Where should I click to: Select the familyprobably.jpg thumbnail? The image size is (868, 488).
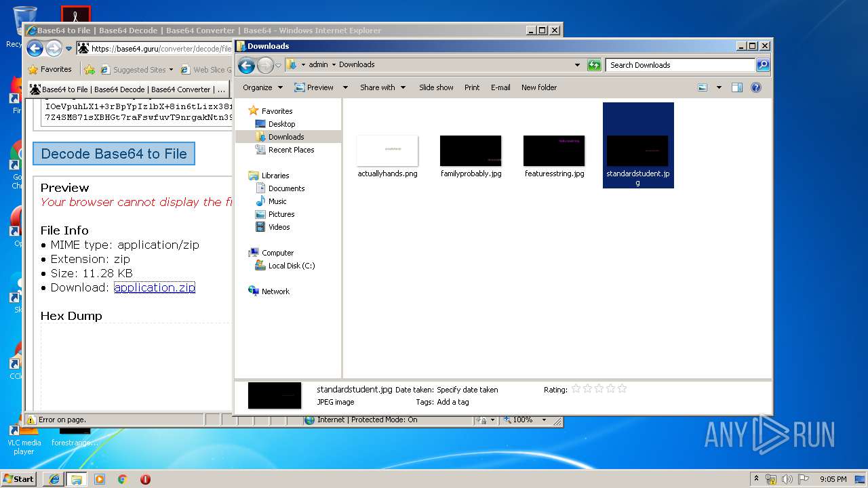click(471, 150)
